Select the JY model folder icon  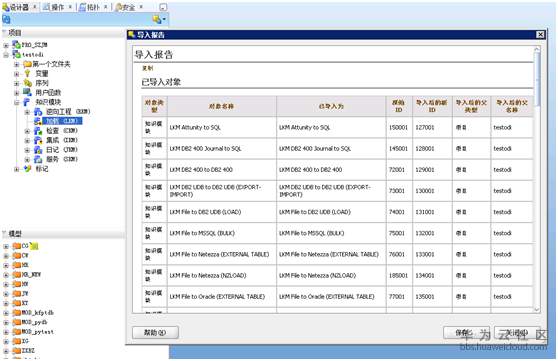[16, 294]
